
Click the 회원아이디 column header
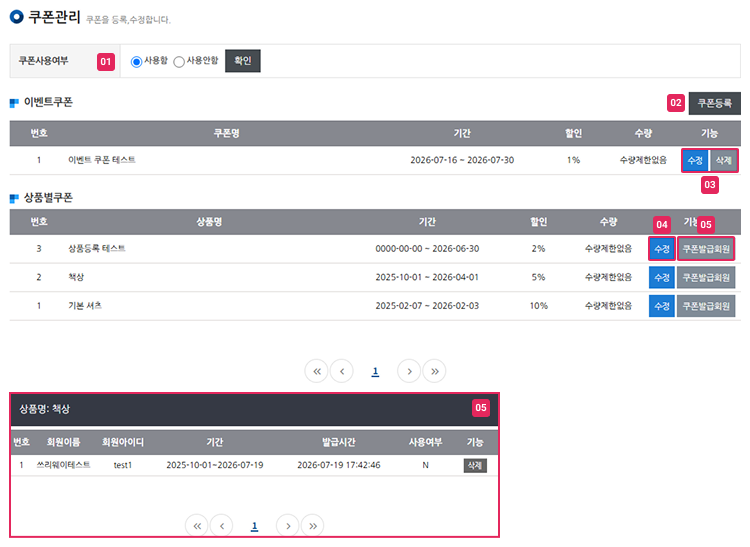coord(122,442)
